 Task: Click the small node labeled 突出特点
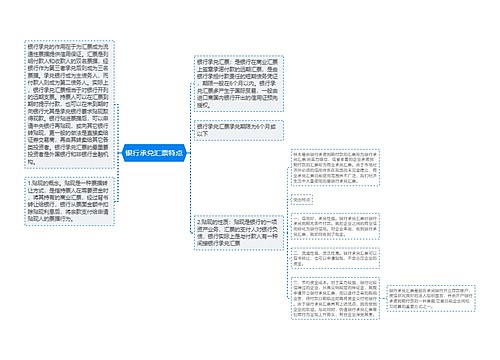tap(302, 200)
